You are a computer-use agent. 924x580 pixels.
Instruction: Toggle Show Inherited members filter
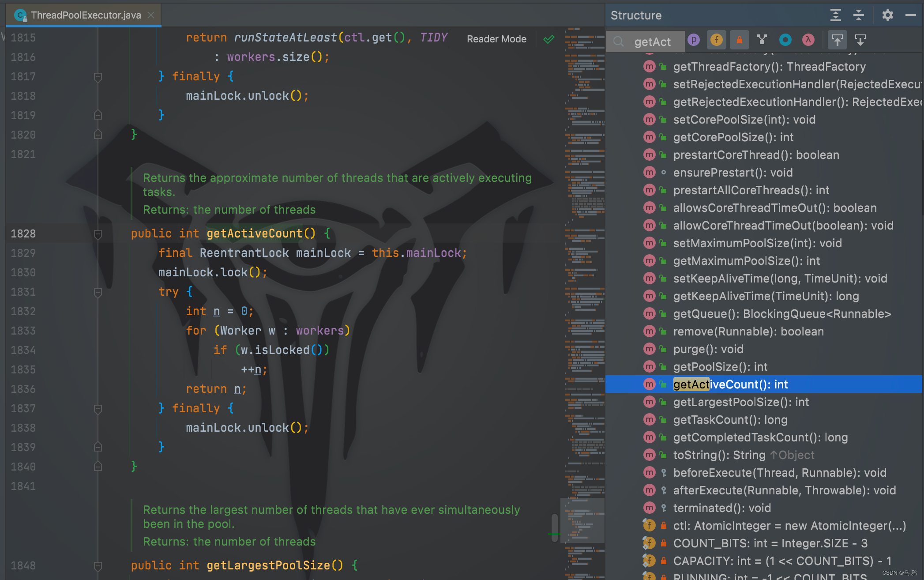[x=762, y=40]
